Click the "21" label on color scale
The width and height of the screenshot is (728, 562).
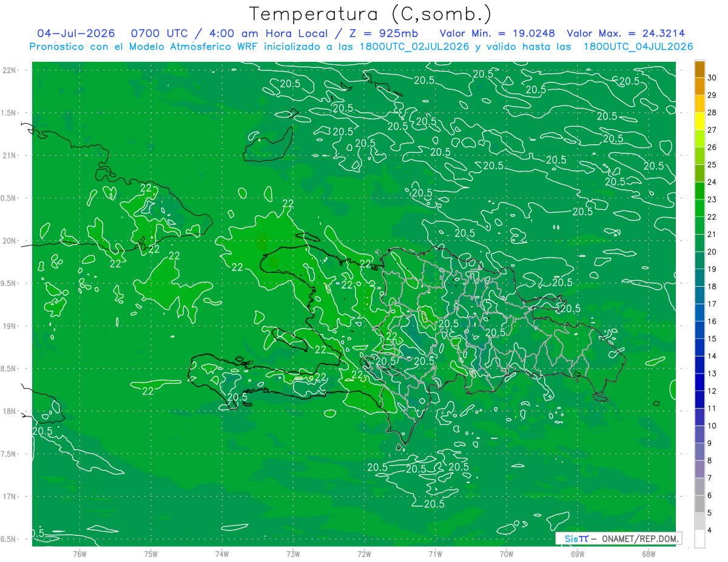click(712, 235)
